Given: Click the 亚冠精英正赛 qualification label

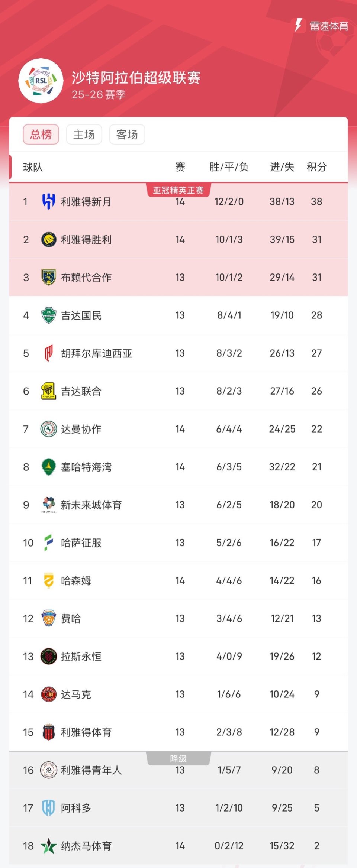Looking at the screenshot, I should coord(179,189).
